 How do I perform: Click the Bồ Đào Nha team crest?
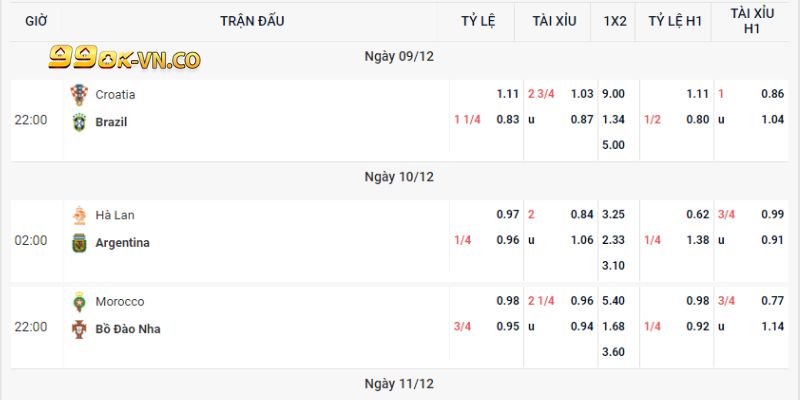pyautogui.click(x=79, y=329)
